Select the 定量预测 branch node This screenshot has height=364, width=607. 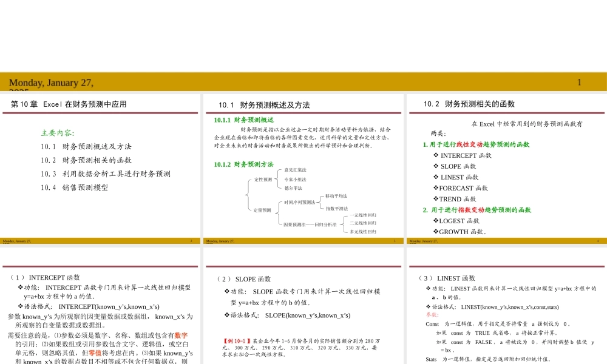(262, 209)
